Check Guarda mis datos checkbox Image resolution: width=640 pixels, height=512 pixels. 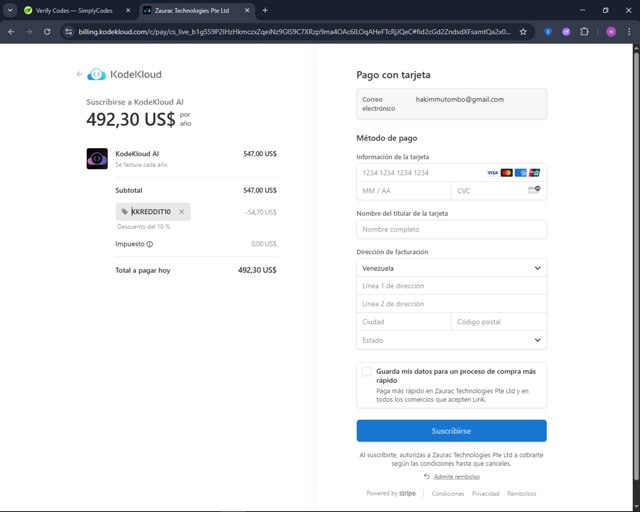[367, 372]
